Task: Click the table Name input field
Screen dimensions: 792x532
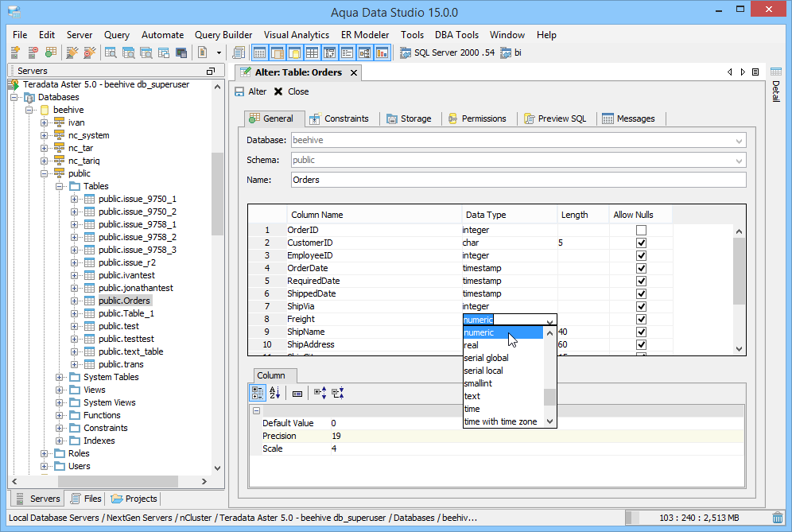Action: point(518,180)
